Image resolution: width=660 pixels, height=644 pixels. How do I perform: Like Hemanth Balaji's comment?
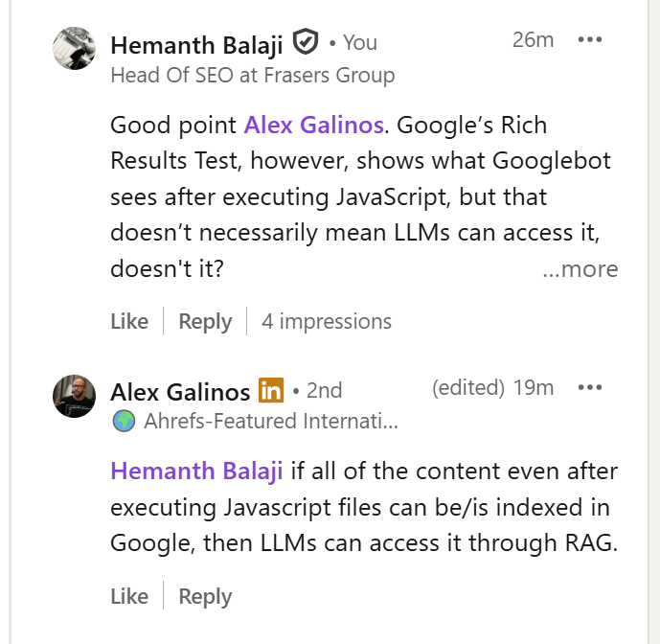129,321
